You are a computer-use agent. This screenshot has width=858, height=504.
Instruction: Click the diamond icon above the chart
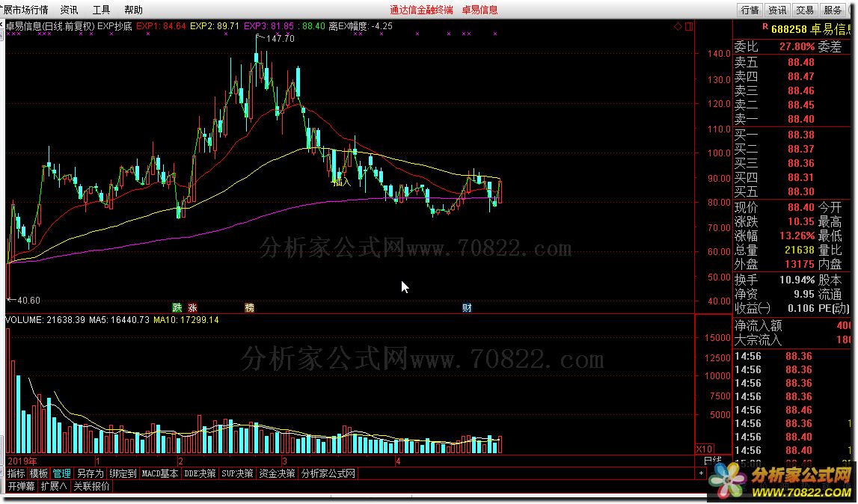pyautogui.click(x=678, y=26)
